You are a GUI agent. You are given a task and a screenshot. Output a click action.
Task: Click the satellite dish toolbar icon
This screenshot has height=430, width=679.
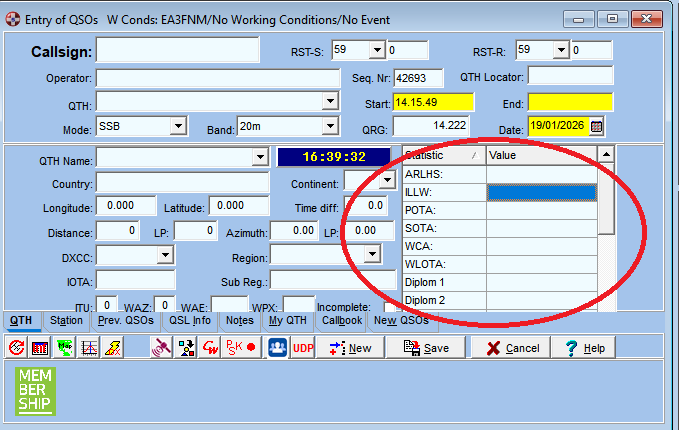coord(160,348)
